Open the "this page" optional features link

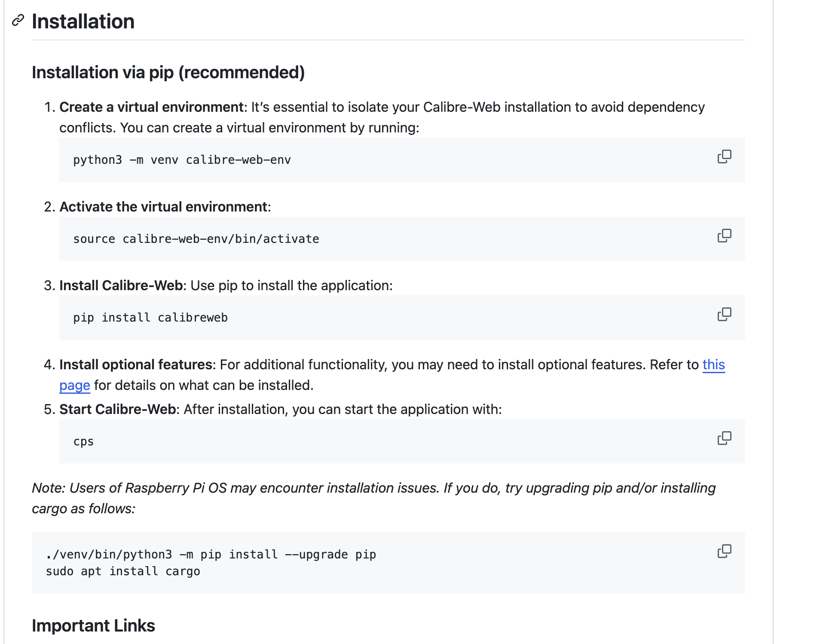click(713, 365)
